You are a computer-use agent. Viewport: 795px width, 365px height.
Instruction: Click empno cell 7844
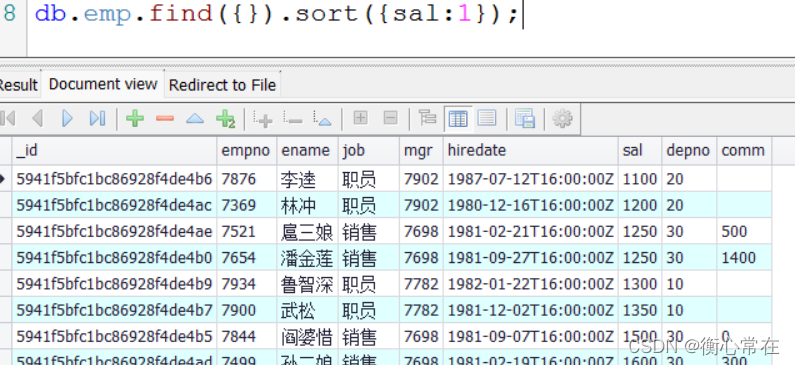246,337
